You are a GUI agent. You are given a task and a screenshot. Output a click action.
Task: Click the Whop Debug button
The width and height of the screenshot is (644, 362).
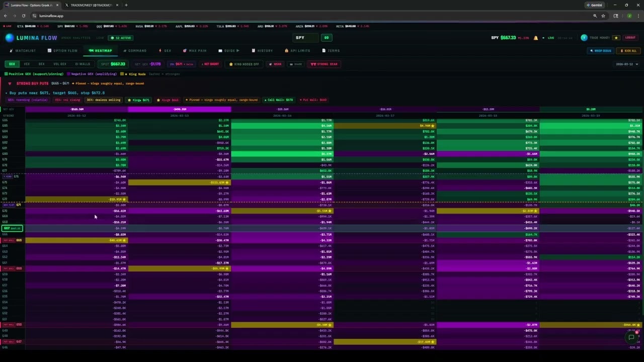601,51
